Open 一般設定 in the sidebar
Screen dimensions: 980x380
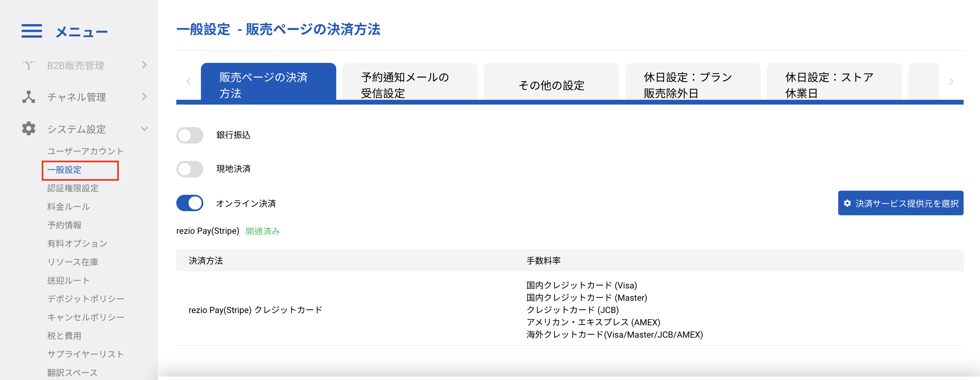click(x=65, y=169)
